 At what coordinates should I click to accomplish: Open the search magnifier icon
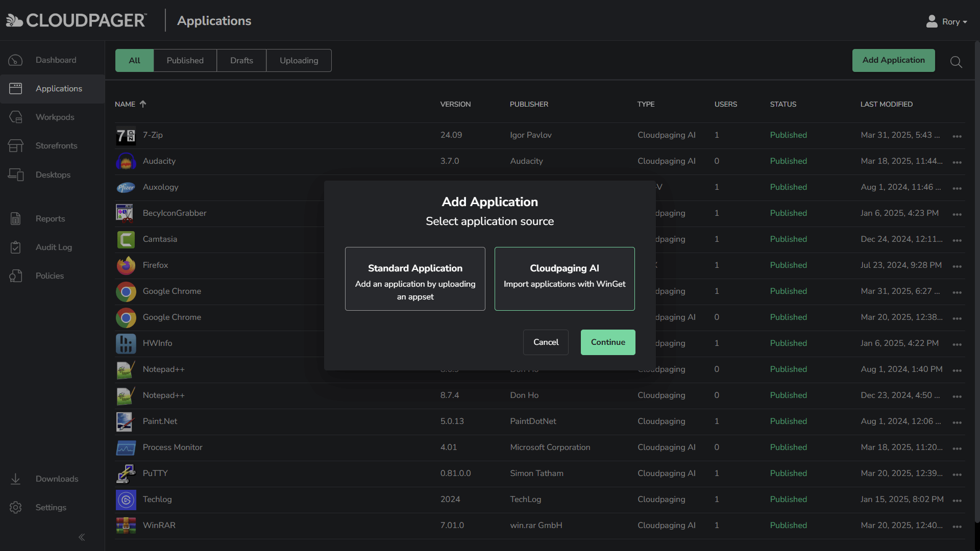pos(955,61)
